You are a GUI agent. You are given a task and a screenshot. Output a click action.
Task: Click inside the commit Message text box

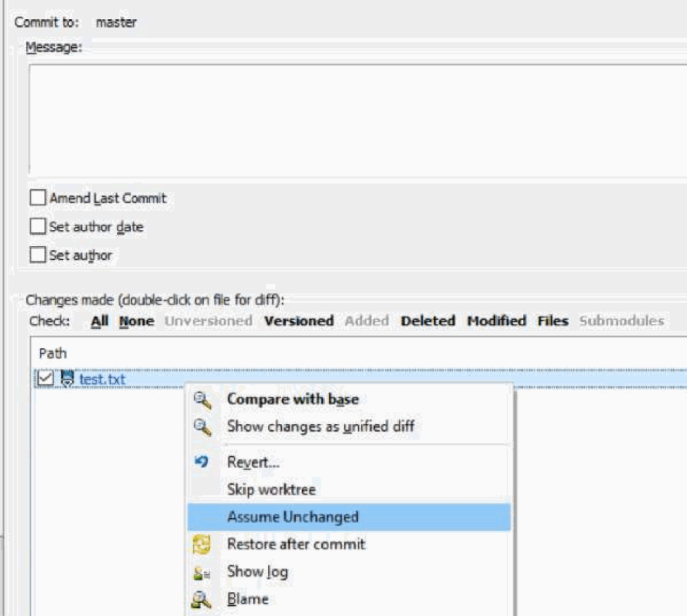coord(358,120)
